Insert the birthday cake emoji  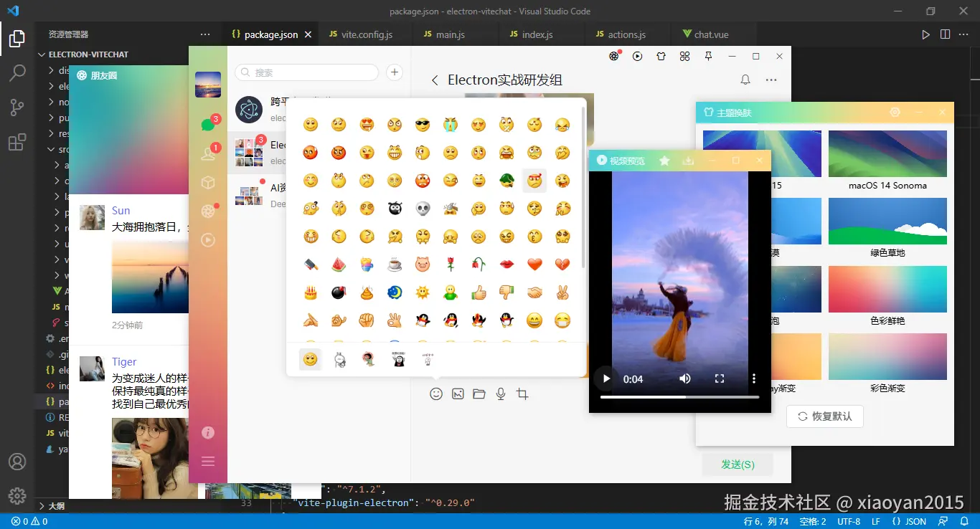(310, 292)
